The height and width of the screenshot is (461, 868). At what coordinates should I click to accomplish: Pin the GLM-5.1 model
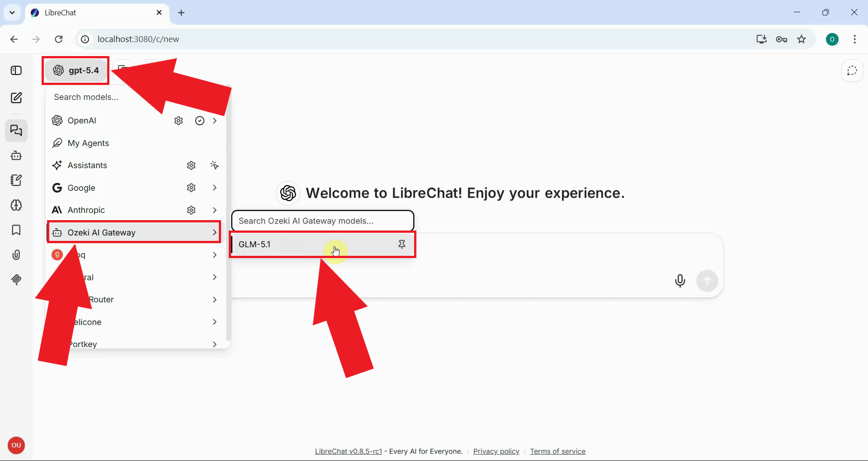click(x=401, y=244)
